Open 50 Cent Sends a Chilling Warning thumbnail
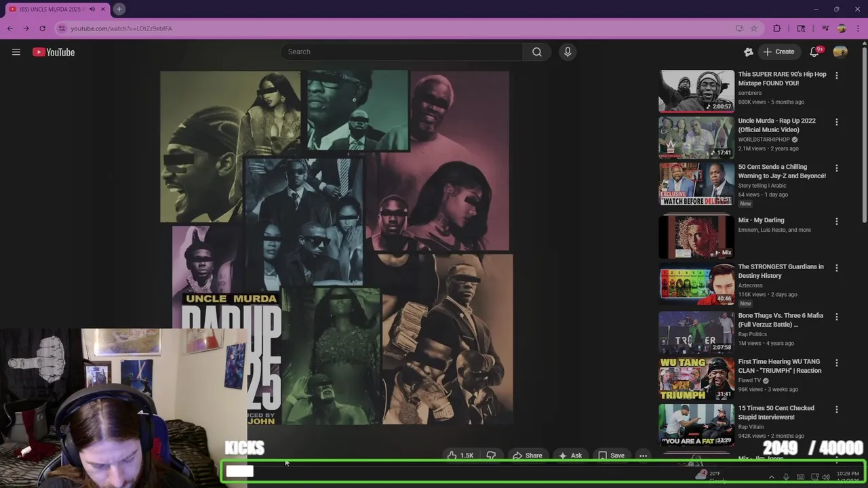 point(696,184)
